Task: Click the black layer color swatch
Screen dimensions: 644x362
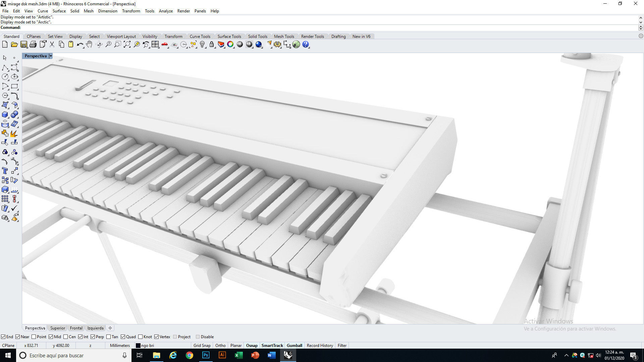Action: click(x=138, y=346)
